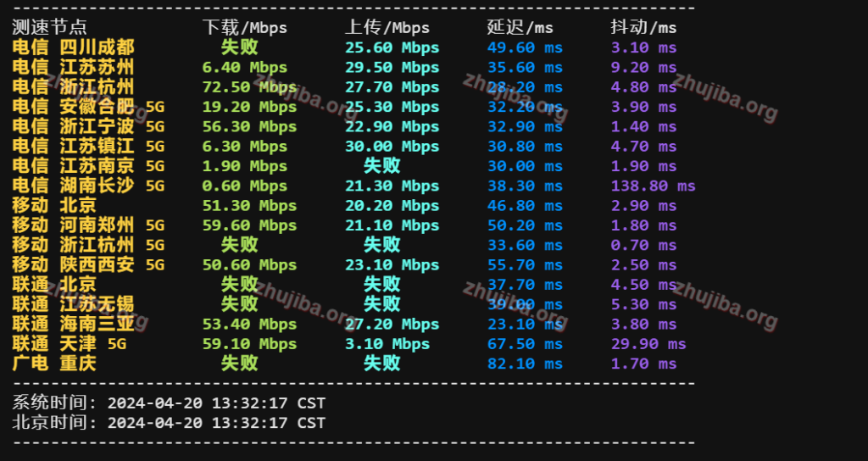Click the 下载/Mbps column header
The height and width of the screenshot is (461, 868).
click(245, 28)
